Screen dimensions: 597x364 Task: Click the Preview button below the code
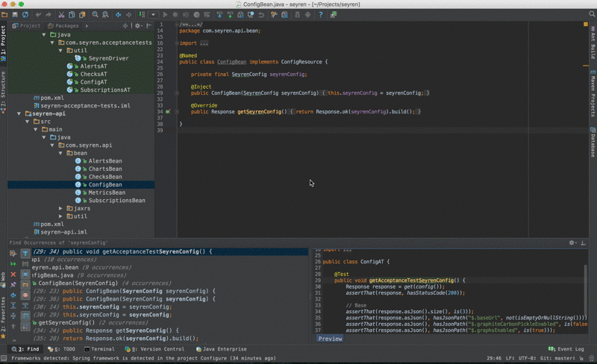330,339
